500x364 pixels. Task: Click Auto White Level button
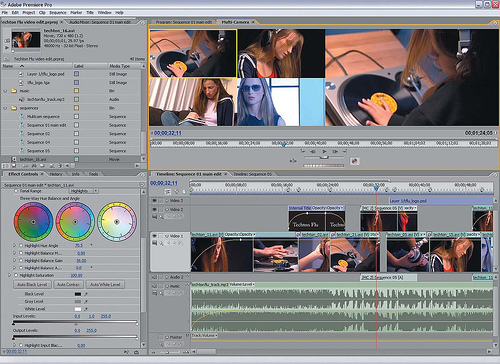click(105, 285)
